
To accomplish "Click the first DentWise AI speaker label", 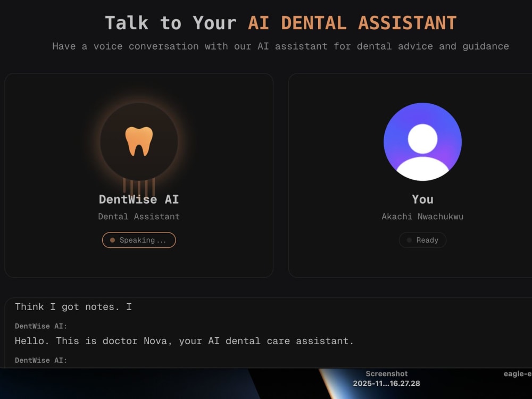I will (x=41, y=326).
